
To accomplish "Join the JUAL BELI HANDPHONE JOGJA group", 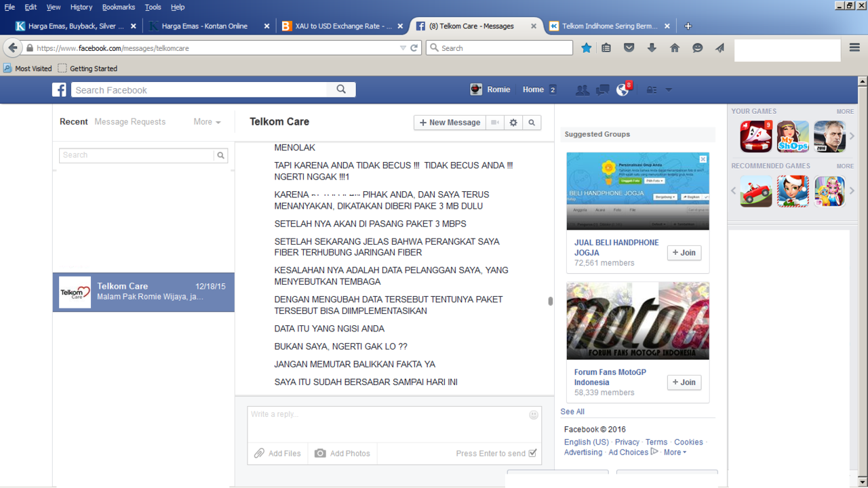I will 684,253.
